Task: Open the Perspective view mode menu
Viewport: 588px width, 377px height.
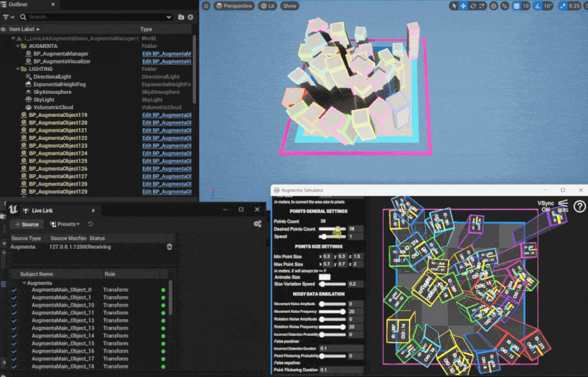Action: click(234, 6)
